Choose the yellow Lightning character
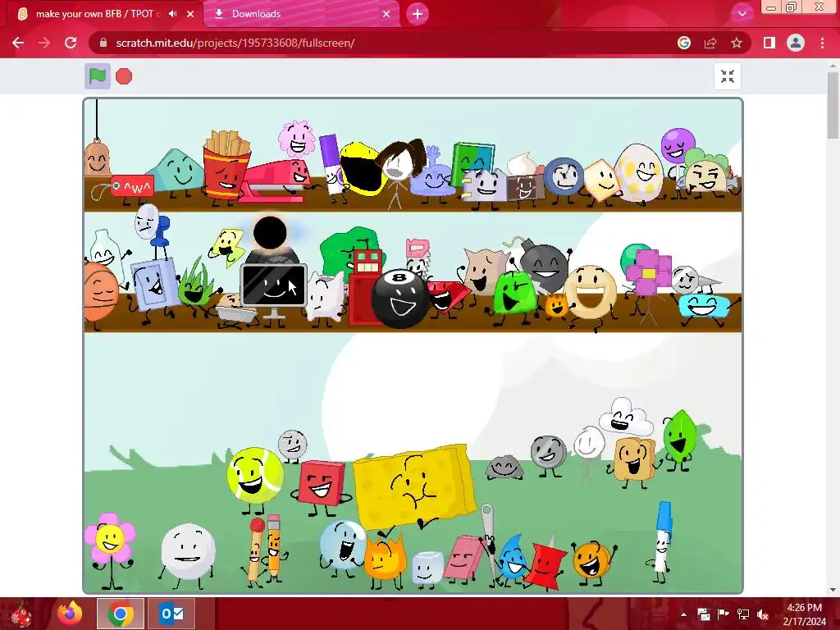 (x=227, y=246)
